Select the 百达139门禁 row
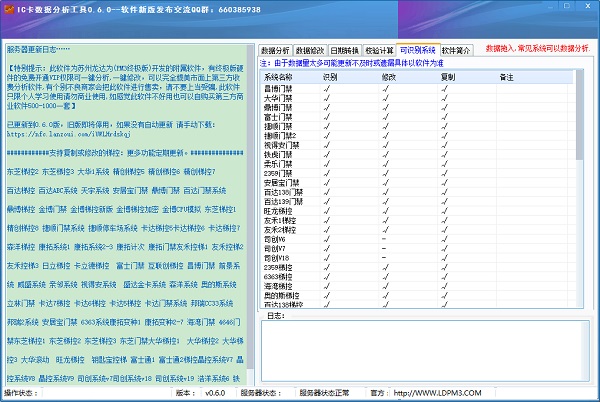This screenshot has width=600, height=402. (x=417, y=202)
